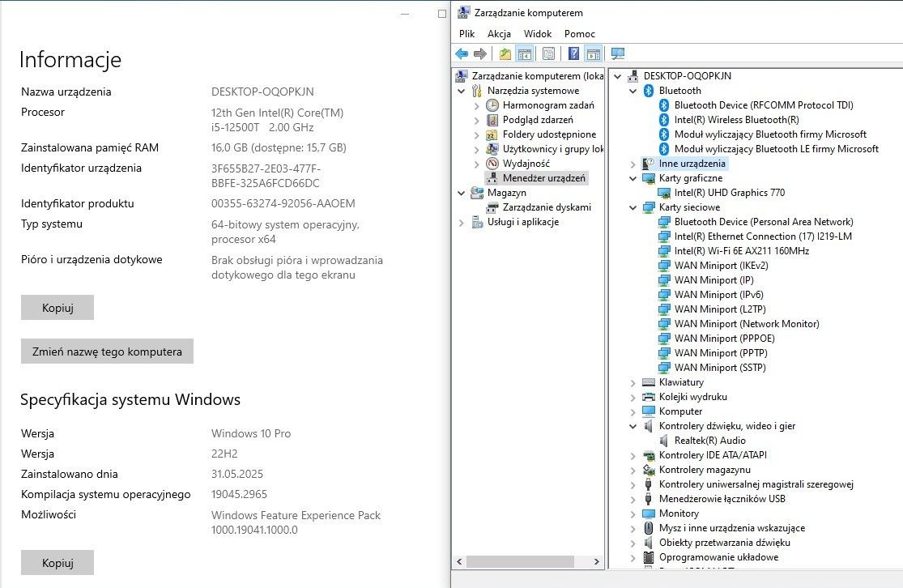Expand the Klawiatury category
This screenshot has height=588, width=903.
tap(633, 383)
